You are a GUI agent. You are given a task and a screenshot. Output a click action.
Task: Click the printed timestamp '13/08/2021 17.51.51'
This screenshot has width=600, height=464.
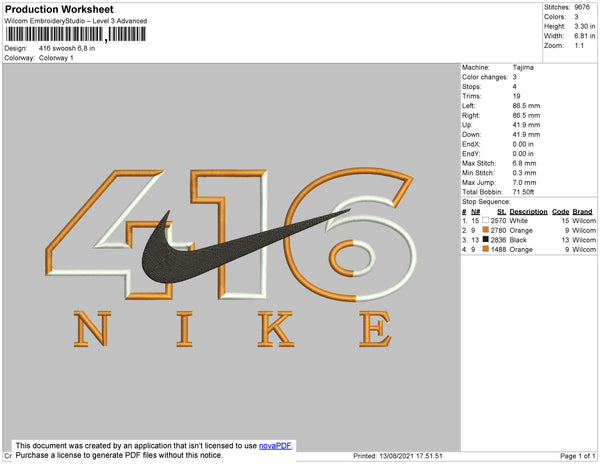(411, 456)
